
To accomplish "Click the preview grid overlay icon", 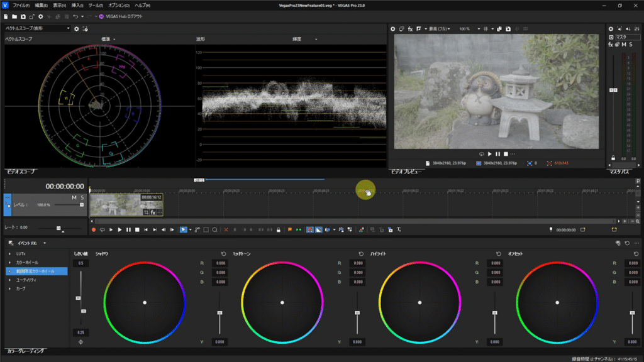I will pos(485,29).
